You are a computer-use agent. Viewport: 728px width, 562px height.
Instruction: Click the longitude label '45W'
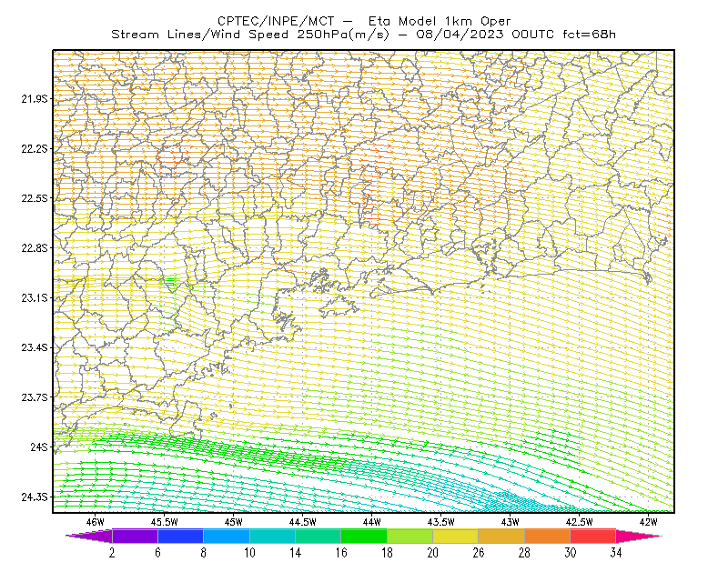pos(234,522)
